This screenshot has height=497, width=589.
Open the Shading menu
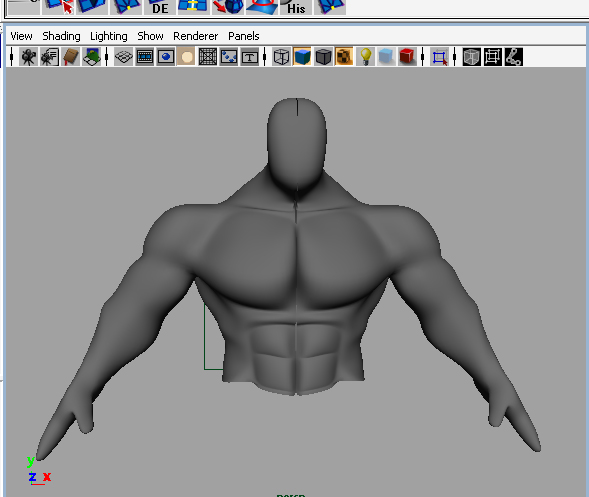(x=61, y=36)
